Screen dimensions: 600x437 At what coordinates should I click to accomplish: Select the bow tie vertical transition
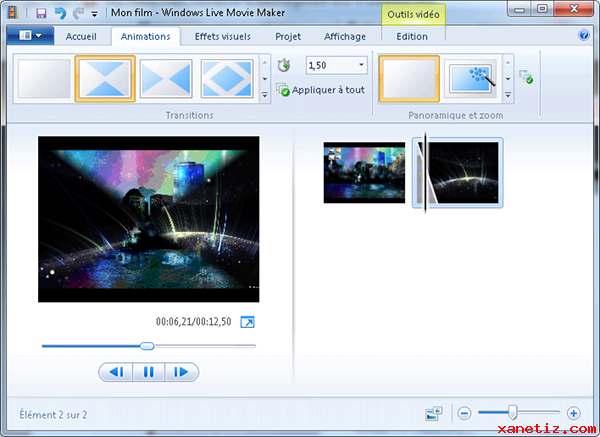coord(105,79)
